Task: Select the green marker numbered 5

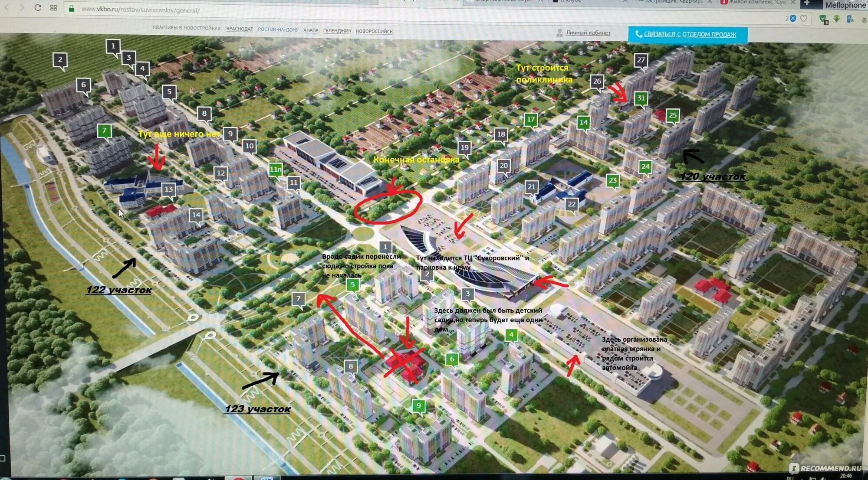Action: pyautogui.click(x=352, y=286)
